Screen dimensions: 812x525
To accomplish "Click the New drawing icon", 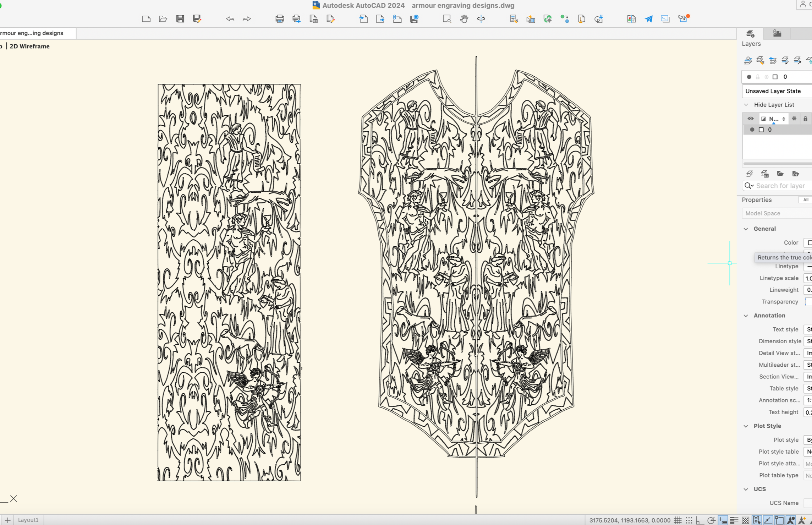I will [146, 19].
